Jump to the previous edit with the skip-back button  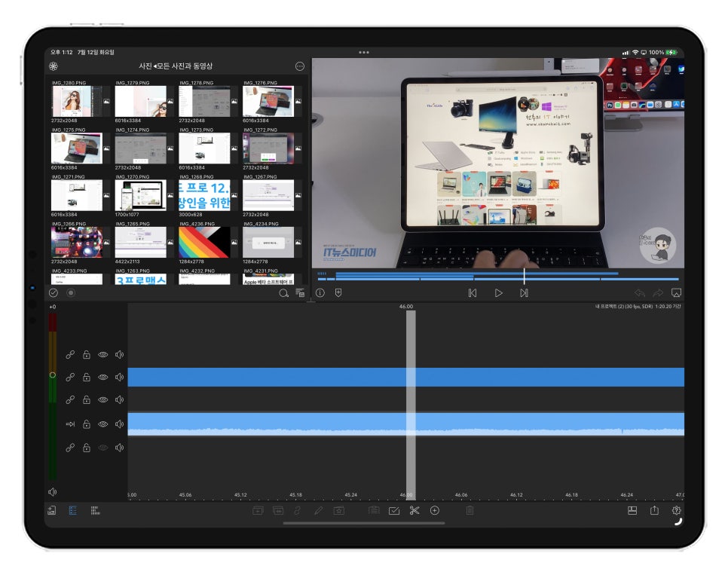[473, 293]
